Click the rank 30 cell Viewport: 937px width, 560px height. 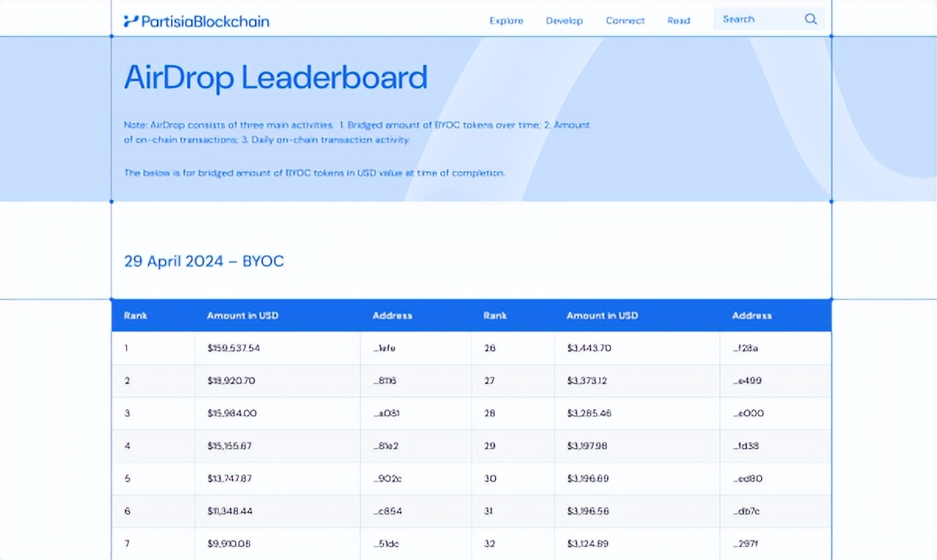point(514,479)
